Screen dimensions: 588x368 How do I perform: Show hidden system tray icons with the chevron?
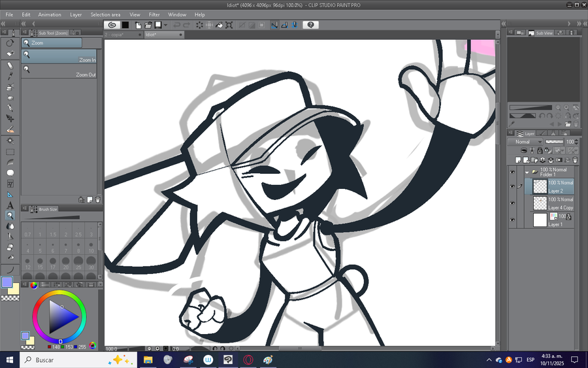(x=489, y=360)
